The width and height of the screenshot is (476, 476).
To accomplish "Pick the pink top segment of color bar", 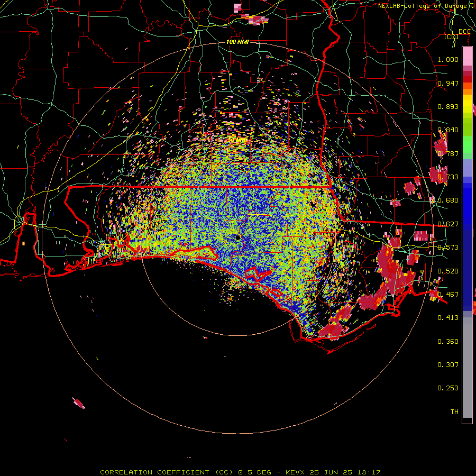I will (467, 57).
